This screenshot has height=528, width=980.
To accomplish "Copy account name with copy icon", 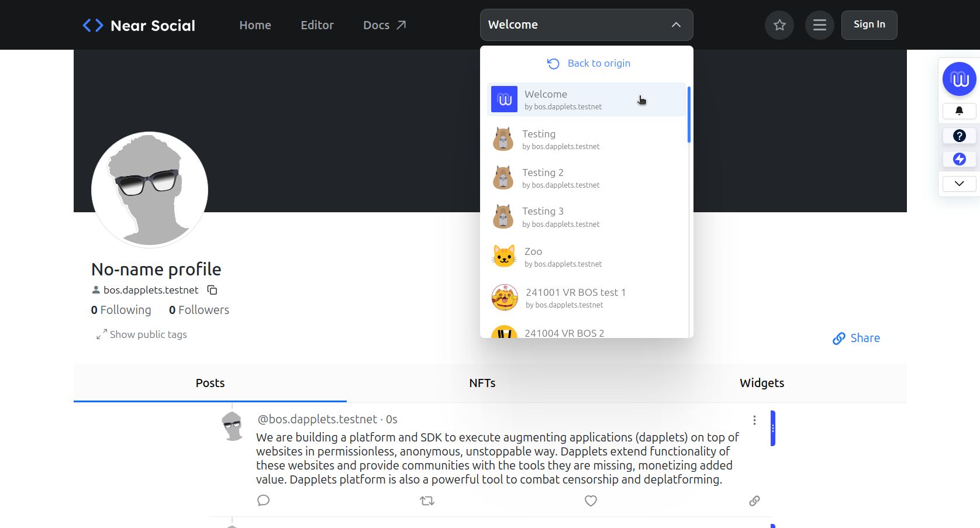I will (212, 289).
